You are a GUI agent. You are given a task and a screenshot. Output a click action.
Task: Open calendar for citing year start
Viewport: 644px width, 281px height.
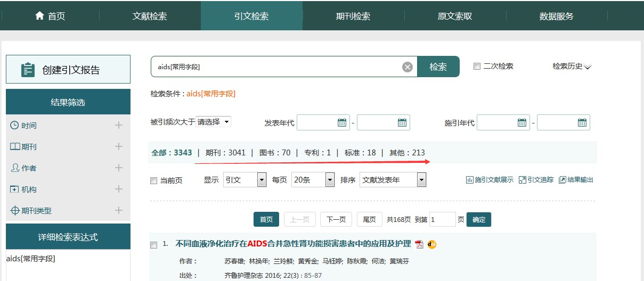pyautogui.click(x=522, y=122)
